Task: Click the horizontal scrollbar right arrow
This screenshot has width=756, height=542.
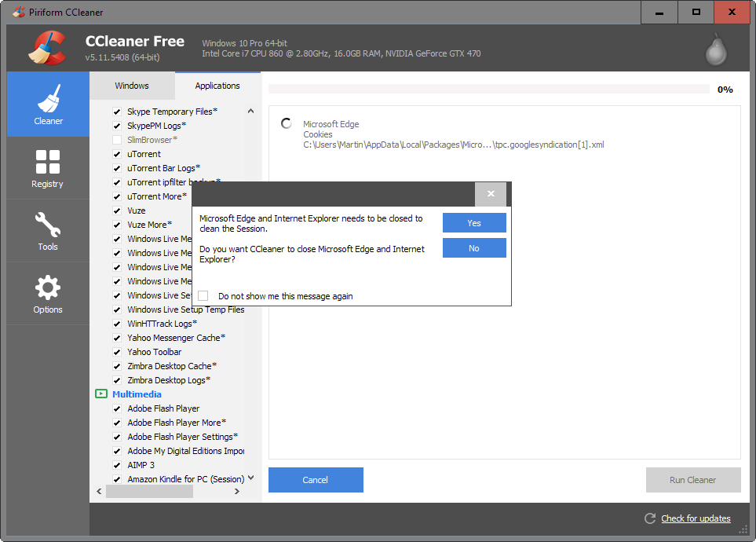Action: (237, 492)
